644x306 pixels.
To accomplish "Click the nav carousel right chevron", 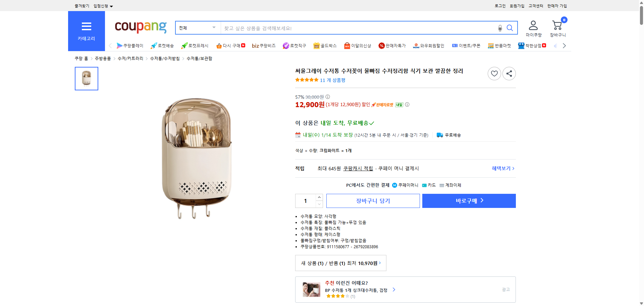I will (x=565, y=46).
